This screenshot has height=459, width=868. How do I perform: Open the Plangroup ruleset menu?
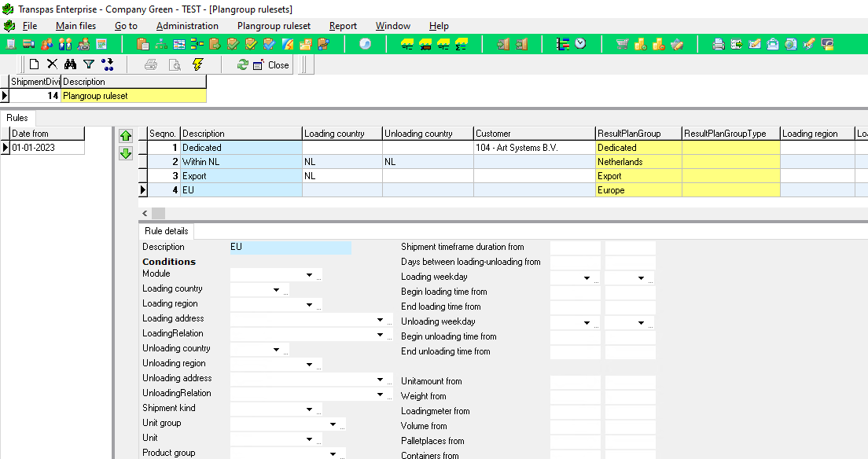(274, 26)
